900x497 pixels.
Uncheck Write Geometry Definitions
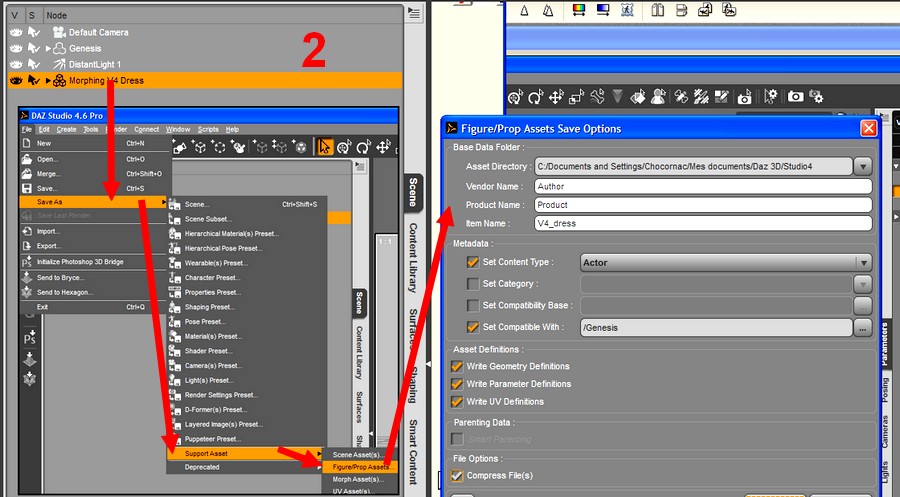click(x=457, y=366)
